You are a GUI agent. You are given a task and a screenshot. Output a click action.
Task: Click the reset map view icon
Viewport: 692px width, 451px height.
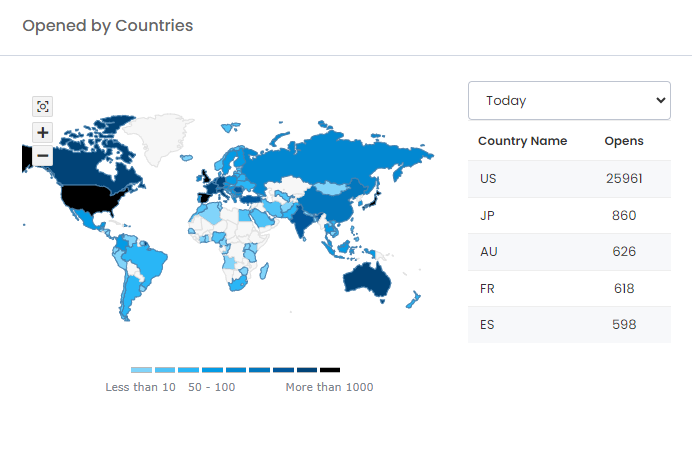tap(42, 106)
